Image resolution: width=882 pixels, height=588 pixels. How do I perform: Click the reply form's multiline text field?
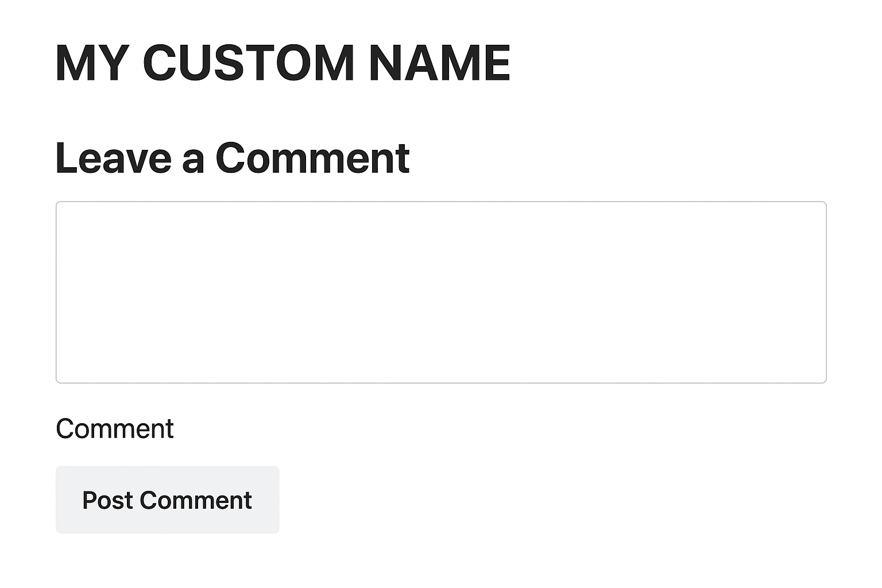(440, 292)
